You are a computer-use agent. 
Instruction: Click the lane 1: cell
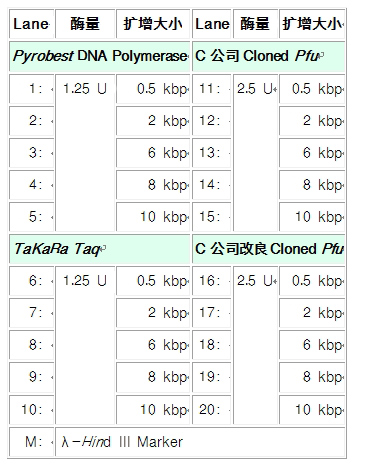pyautogui.click(x=32, y=89)
